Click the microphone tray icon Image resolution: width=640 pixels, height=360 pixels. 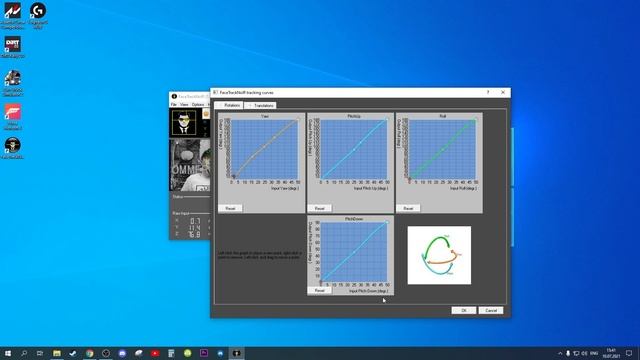click(x=568, y=353)
